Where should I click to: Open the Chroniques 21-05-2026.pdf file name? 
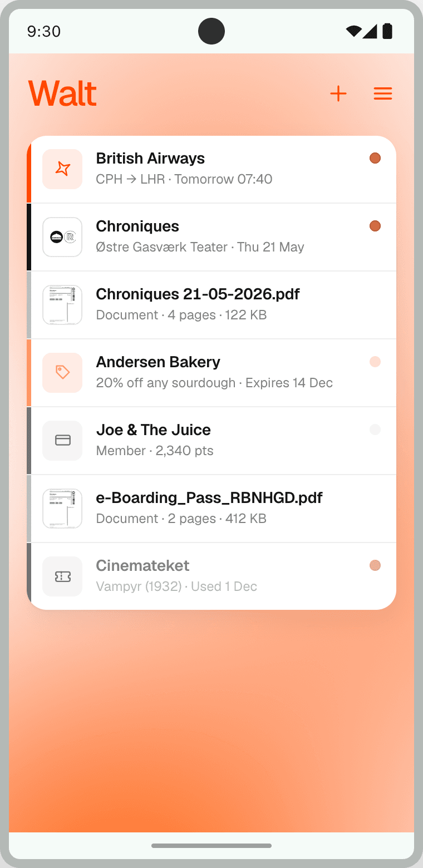pos(198,294)
